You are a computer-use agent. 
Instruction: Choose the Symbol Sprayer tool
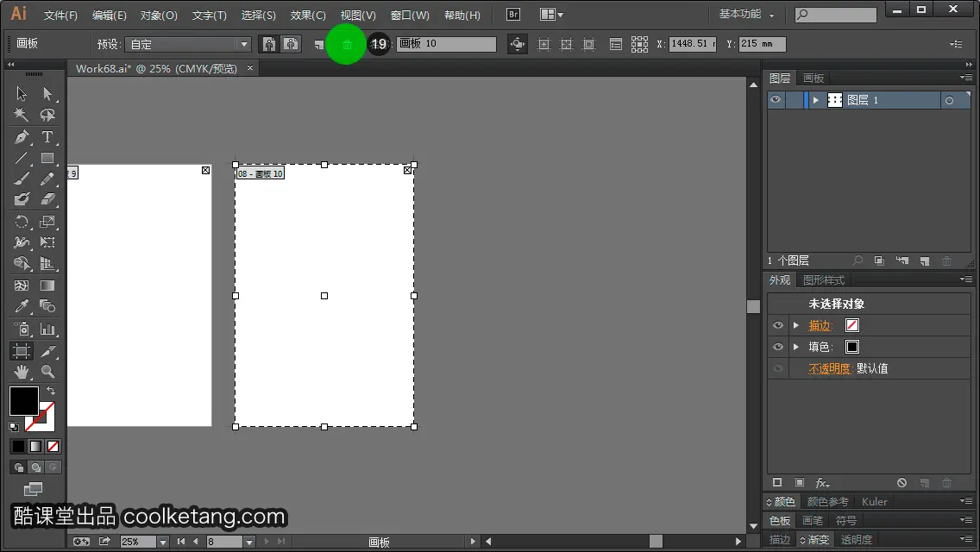point(22,329)
